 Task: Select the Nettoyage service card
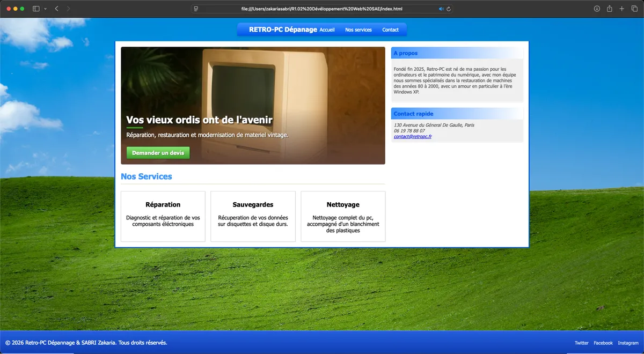coord(343,216)
